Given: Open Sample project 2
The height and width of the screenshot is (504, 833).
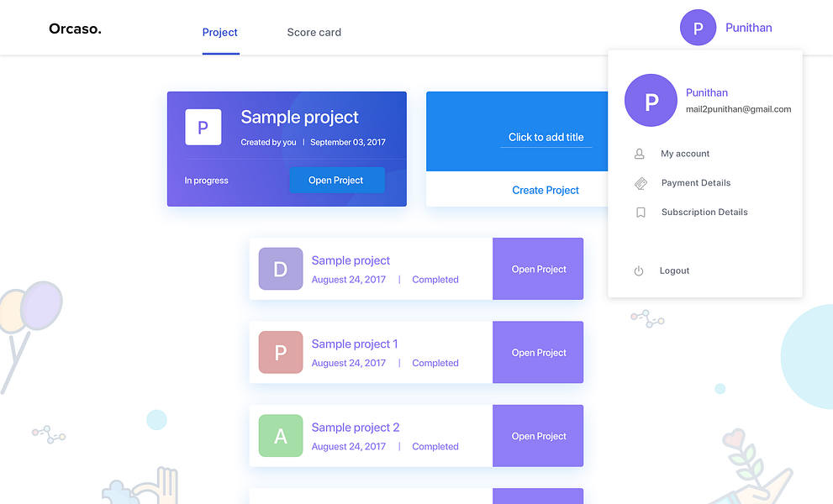Looking at the screenshot, I should [x=538, y=435].
